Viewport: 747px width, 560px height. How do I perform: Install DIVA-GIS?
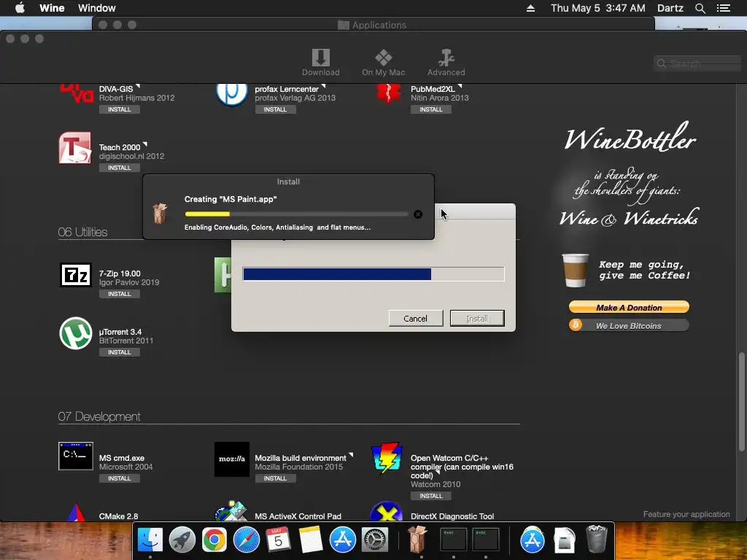click(119, 109)
